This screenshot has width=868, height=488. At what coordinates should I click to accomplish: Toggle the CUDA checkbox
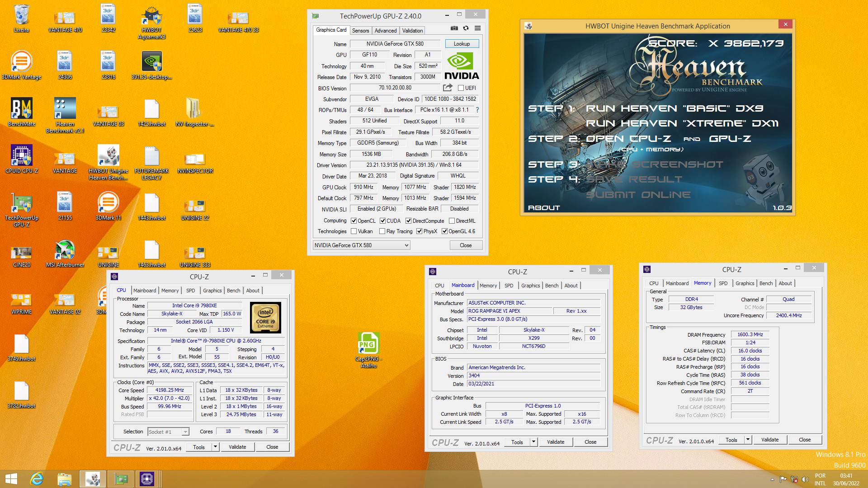tap(382, 221)
